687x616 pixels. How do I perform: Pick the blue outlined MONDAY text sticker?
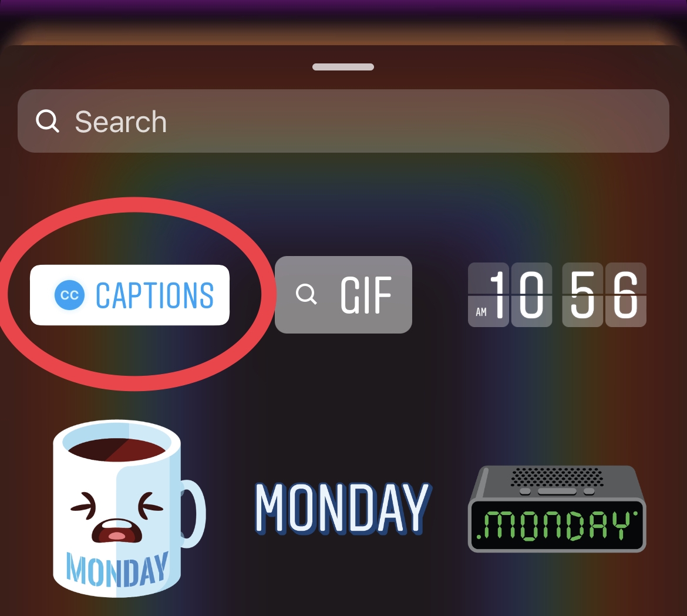coord(343,509)
